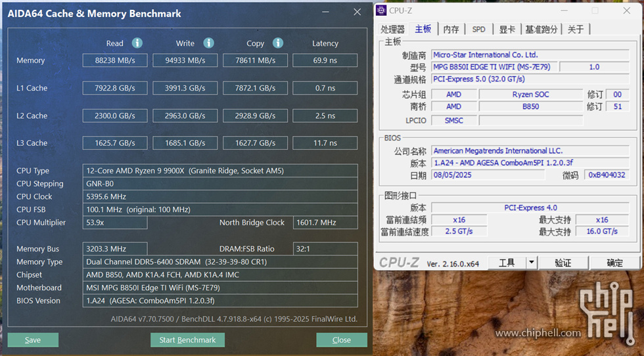Screen dimensions: 644x356
Task: Click the CPU Type field showing Ryzen 9 9900X
Action: coord(220,170)
